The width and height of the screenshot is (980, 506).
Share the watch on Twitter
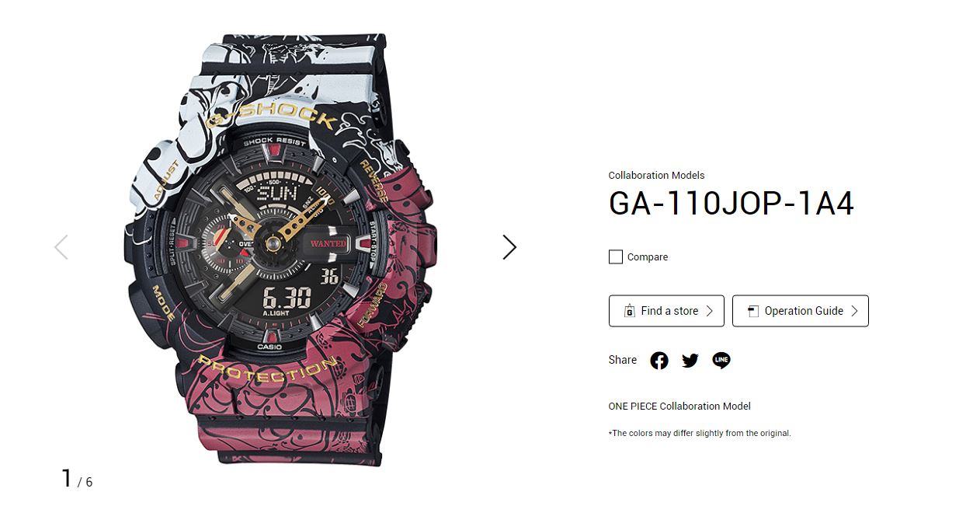(690, 361)
